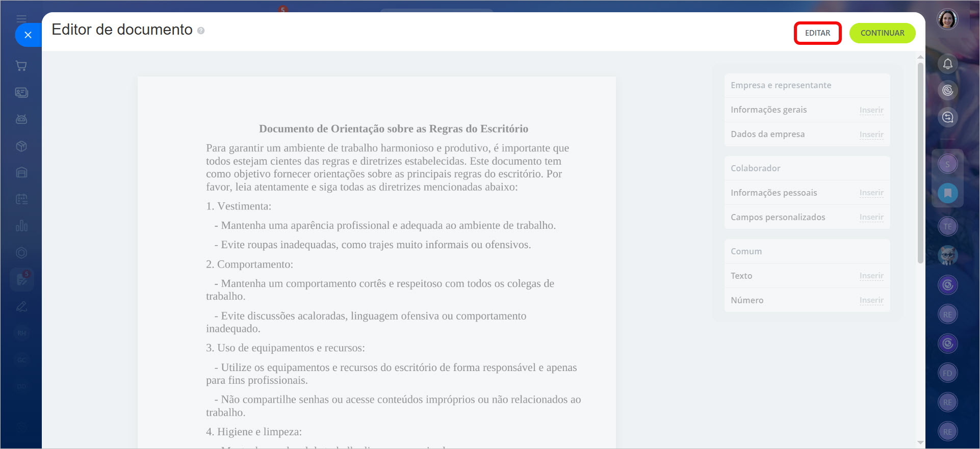
Task: Click the 'Evite roupas inadequadas' line
Action: click(372, 245)
